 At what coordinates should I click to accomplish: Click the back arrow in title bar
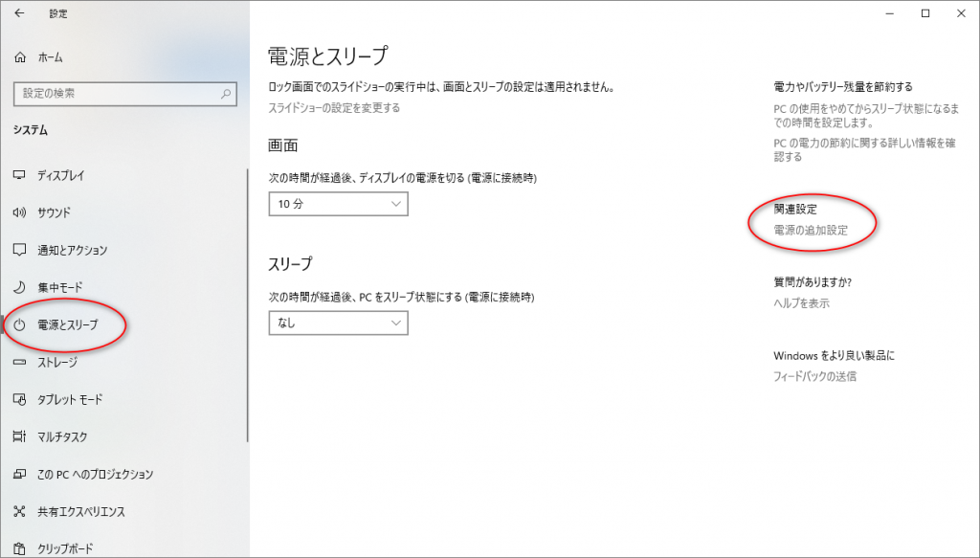[x=19, y=13]
